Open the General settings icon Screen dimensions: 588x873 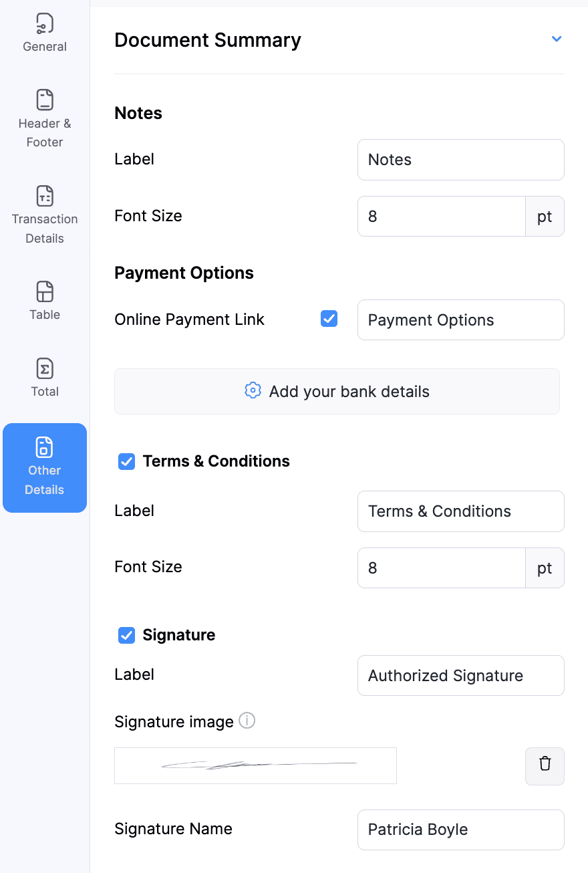click(45, 23)
